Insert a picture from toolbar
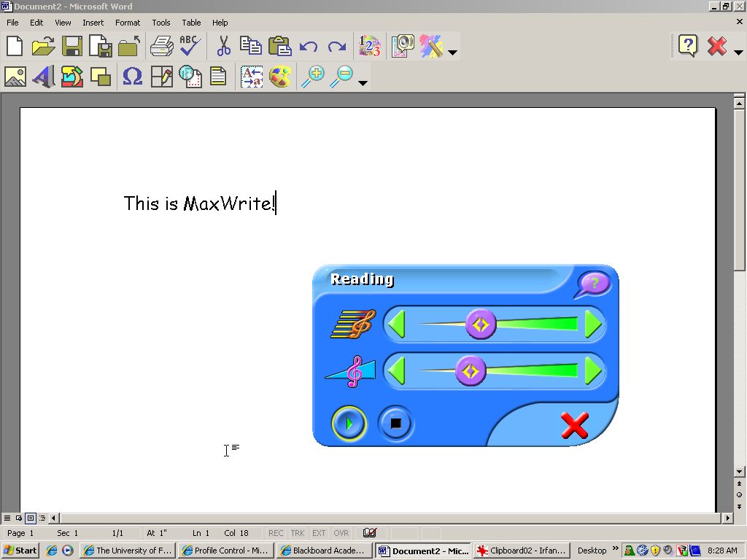Screen dimensions: 747x560 click(x=15, y=77)
